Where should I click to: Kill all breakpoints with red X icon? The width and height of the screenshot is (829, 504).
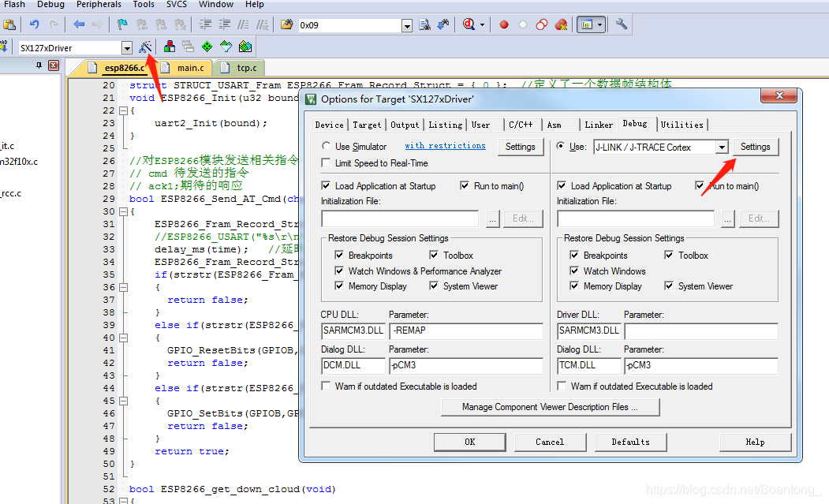point(561,24)
